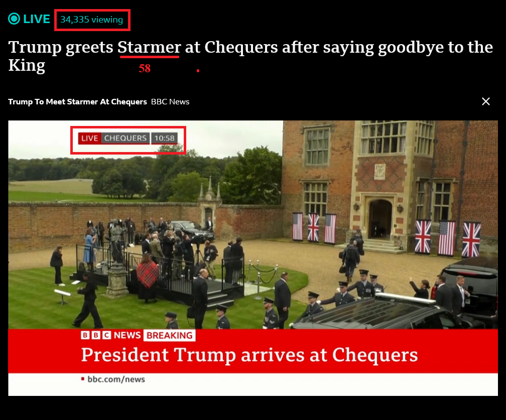Click the red LIVE badge in video
This screenshot has width=506, height=420.
point(90,138)
